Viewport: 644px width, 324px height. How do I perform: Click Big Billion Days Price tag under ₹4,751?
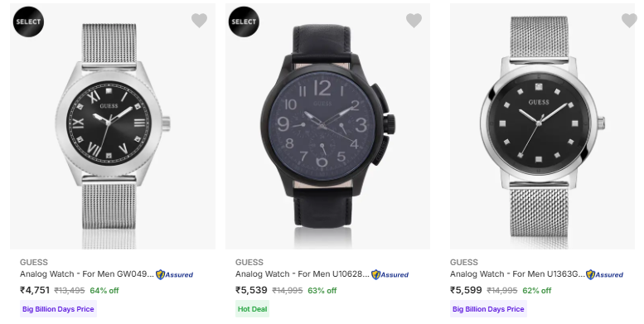pos(58,309)
